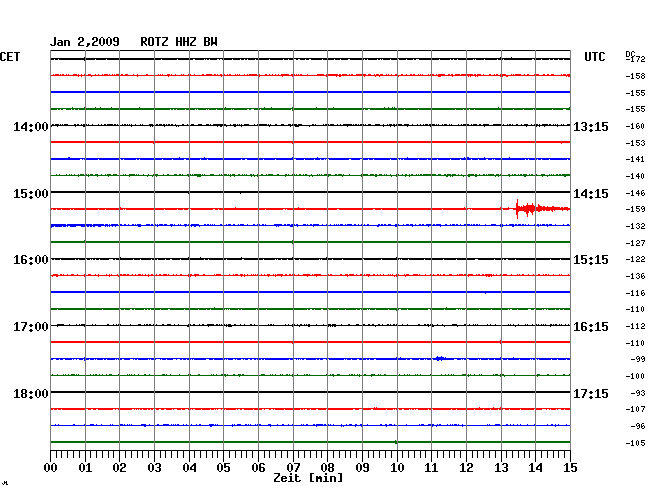Click the DC offset value "-96"
This screenshot has height=494, width=650.
(638, 426)
